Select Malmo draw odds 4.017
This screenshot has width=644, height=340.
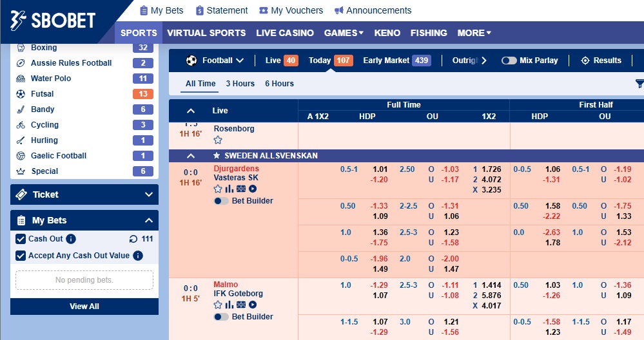492,306
